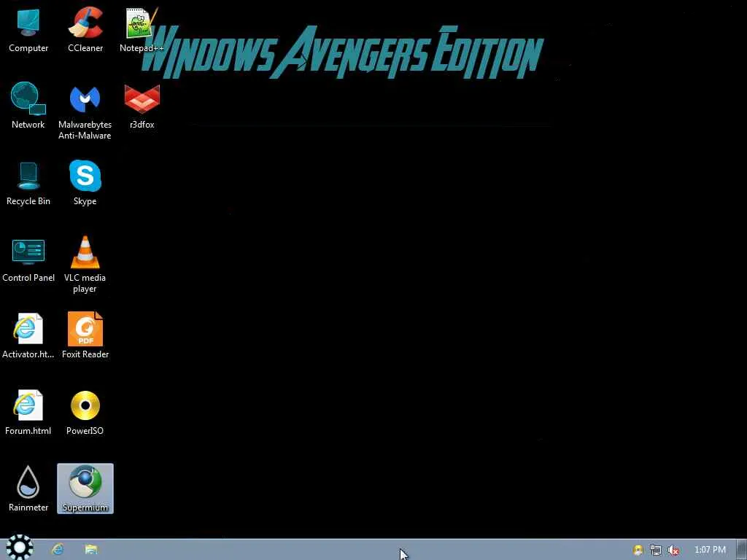Launch Internet Explorer from the taskbar
Screen dimensions: 747x560
(58, 549)
